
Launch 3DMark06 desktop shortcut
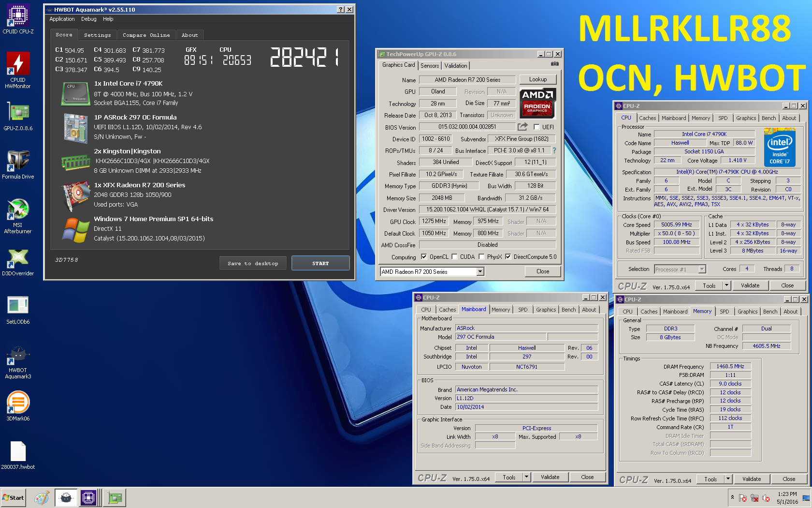click(18, 406)
